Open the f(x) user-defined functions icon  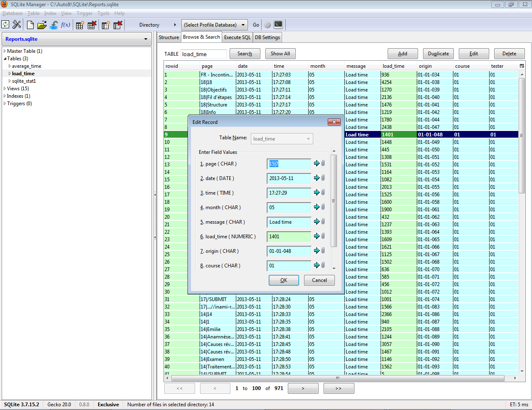click(x=65, y=25)
